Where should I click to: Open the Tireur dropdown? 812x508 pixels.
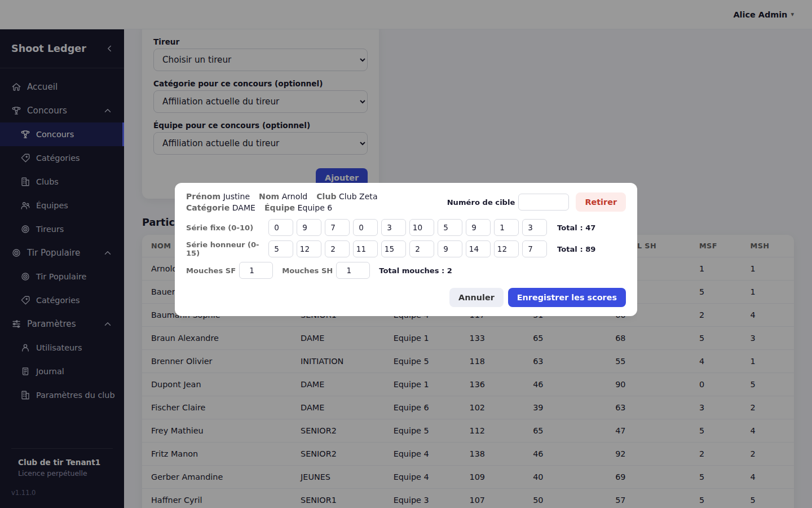pyautogui.click(x=261, y=60)
